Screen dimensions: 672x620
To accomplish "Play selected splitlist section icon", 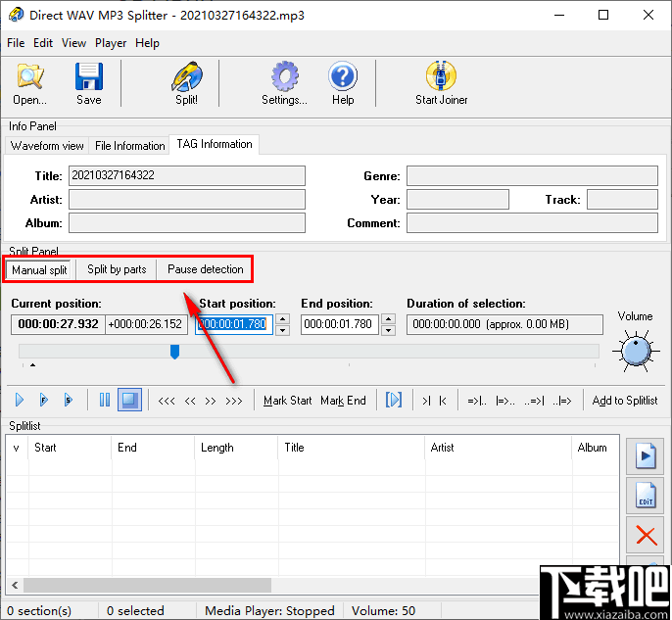I will pos(646,456).
